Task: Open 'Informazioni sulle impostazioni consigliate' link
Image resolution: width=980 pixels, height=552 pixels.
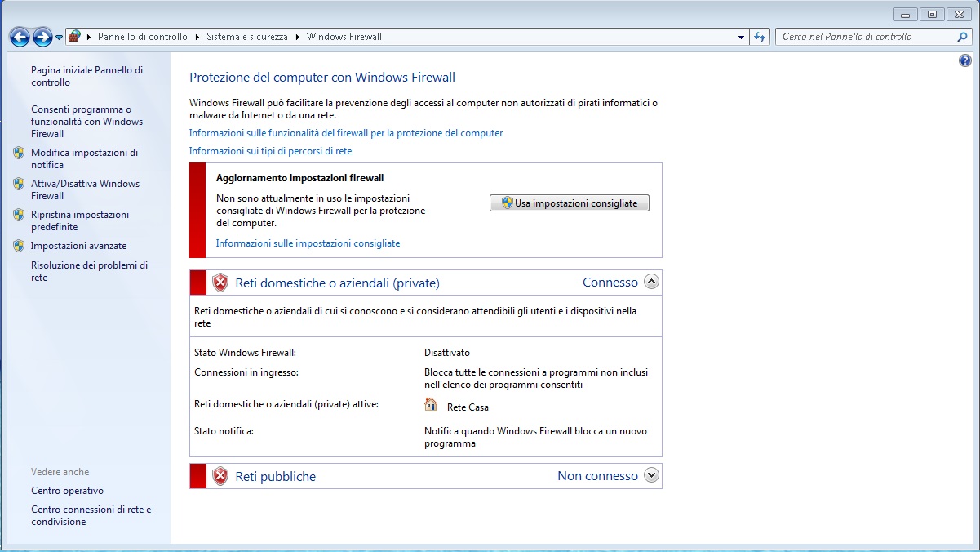Action: pos(308,243)
